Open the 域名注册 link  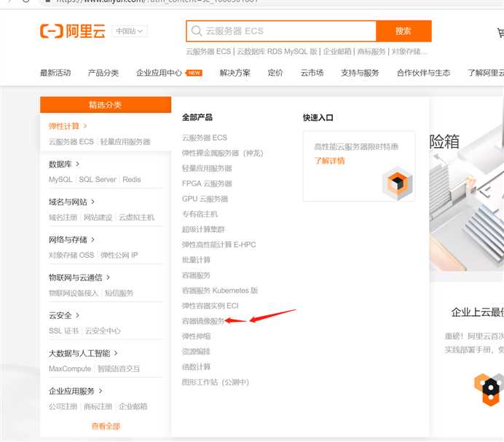(x=63, y=218)
